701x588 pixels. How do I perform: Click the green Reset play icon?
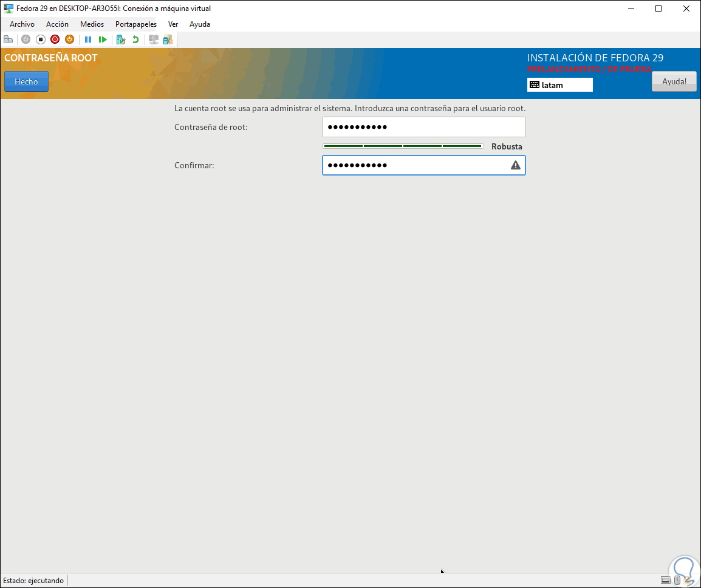coord(103,39)
